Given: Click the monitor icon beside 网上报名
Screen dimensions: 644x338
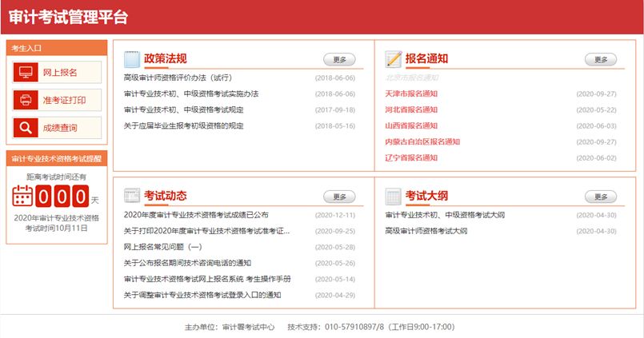Looking at the screenshot, I should (x=26, y=73).
